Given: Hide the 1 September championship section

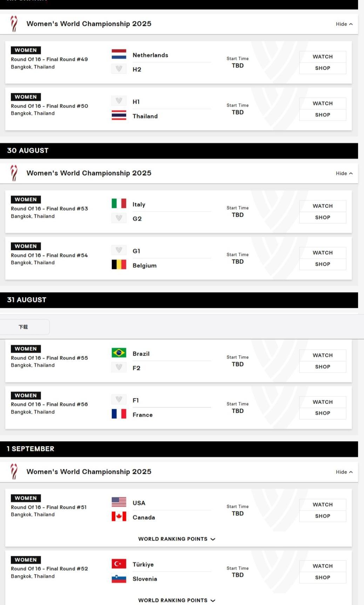Looking at the screenshot, I should 344,472.
